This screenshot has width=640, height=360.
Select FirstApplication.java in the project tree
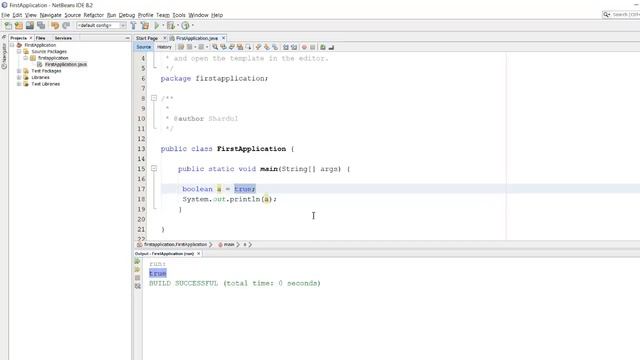(65, 64)
